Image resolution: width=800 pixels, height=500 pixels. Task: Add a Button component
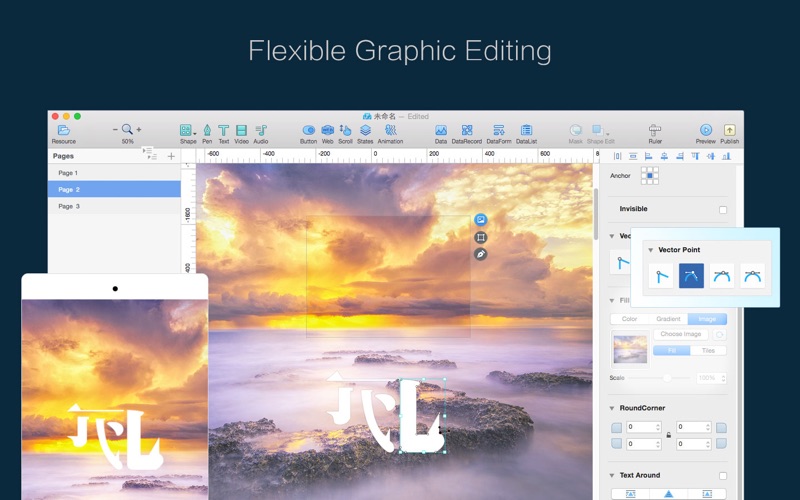(x=308, y=134)
